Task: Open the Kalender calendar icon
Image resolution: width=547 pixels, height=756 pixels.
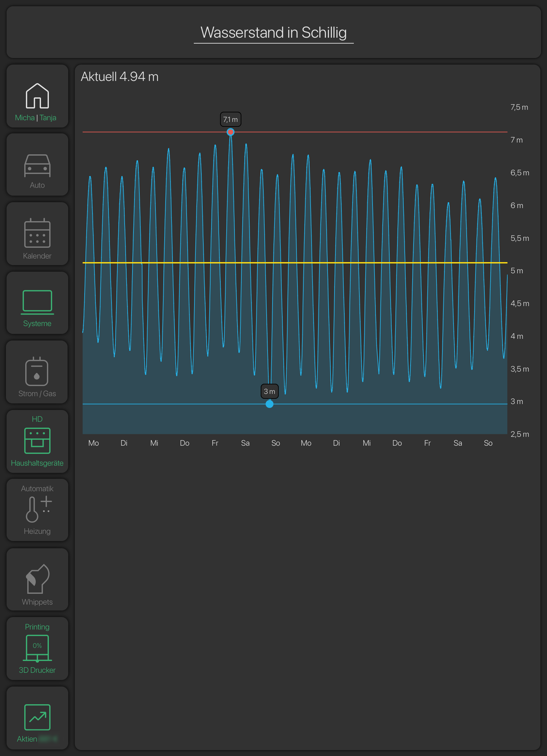Action: 37,233
